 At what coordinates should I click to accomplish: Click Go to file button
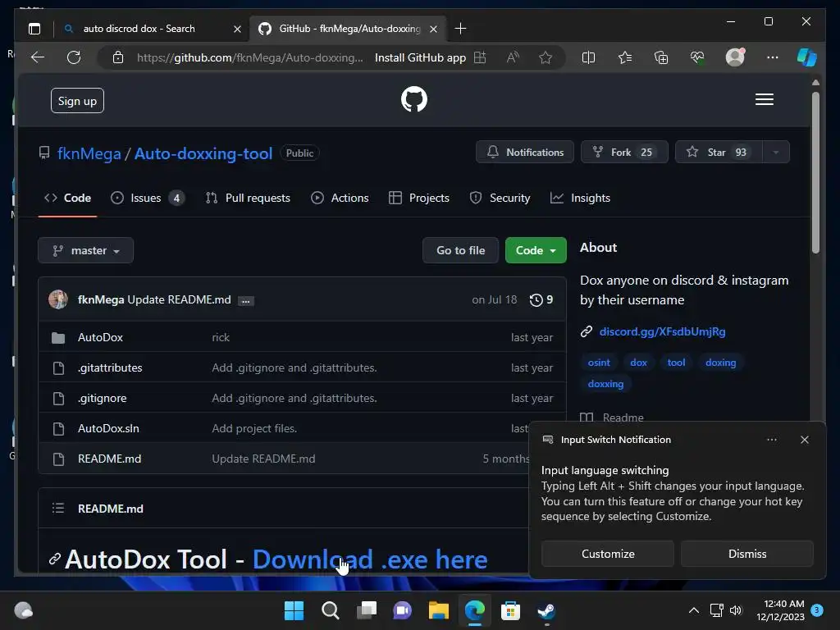click(x=460, y=250)
